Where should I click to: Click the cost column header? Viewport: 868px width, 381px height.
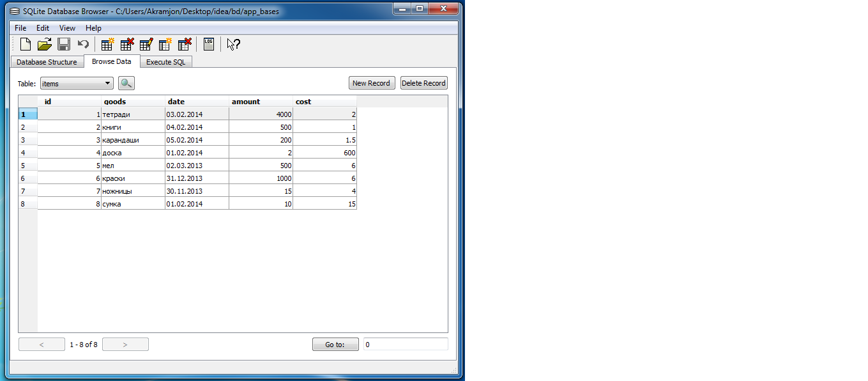[324, 102]
